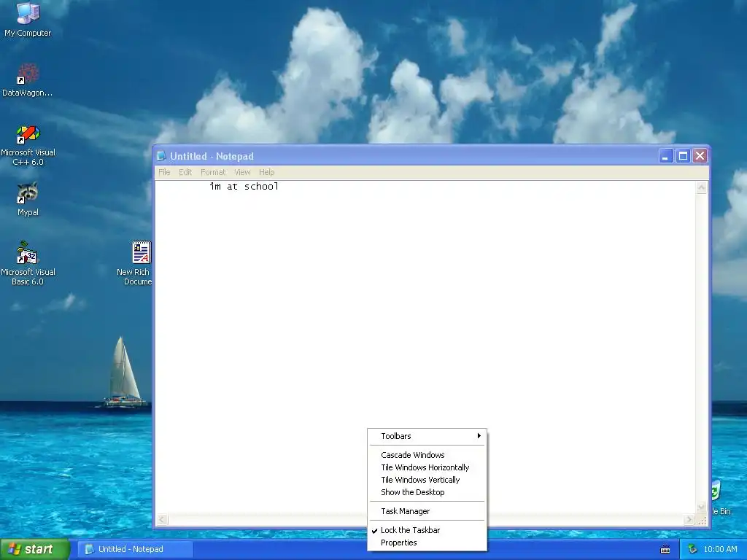Screen dimensions: 747x560
Task: Select Microsoft Visual C++ 6.0 icon
Action: click(x=28, y=145)
